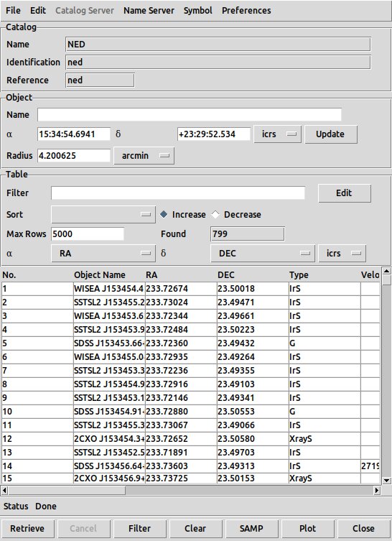Click the right ascension field 15:34:54.6941
Viewport: 392px width, 541px height.
click(74, 134)
